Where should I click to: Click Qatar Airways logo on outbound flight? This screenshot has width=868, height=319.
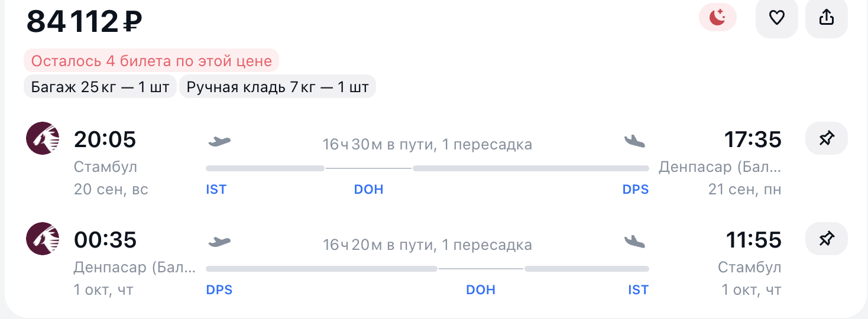coord(43,138)
